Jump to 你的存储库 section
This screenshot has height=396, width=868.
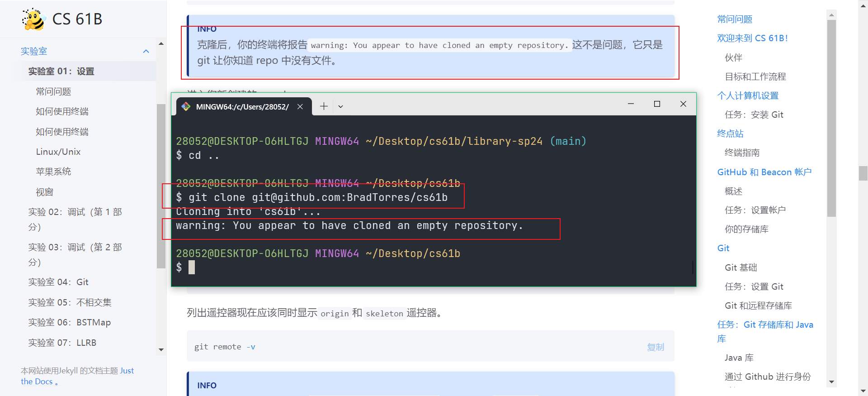(x=746, y=229)
